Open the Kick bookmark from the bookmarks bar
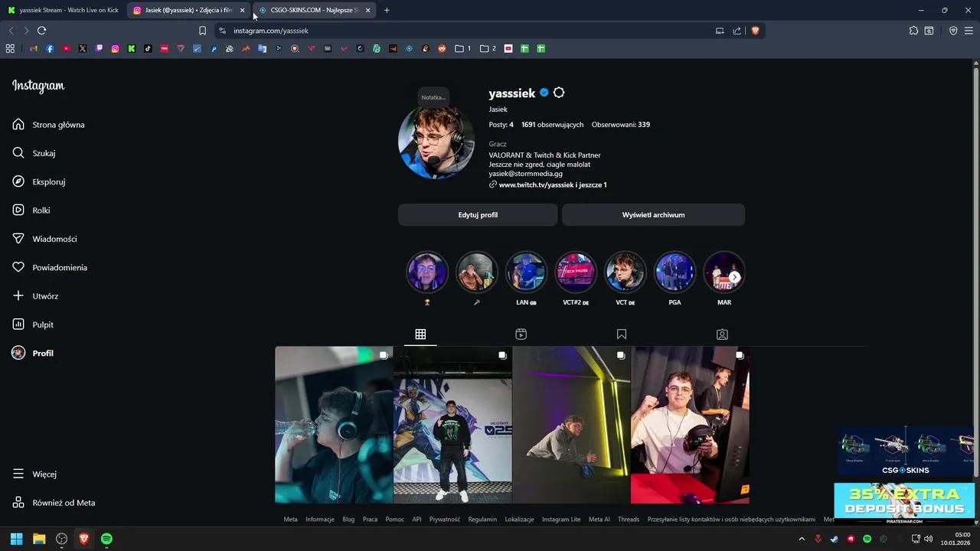Screen dimensions: 980x551 (x=132, y=48)
